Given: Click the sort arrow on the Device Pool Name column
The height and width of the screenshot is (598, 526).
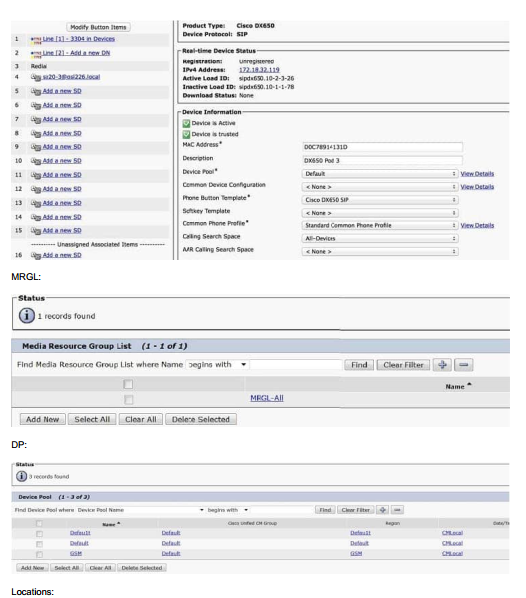Looking at the screenshot, I should (118, 524).
